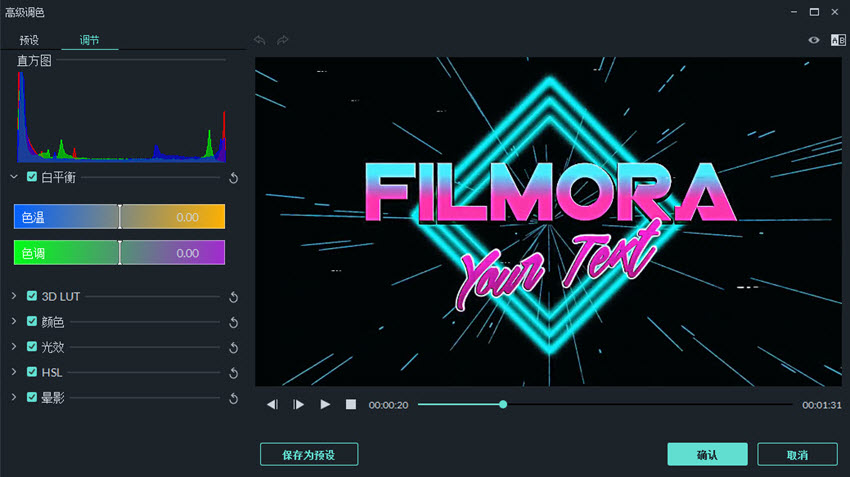Confirm with the 确认 button

tap(707, 454)
